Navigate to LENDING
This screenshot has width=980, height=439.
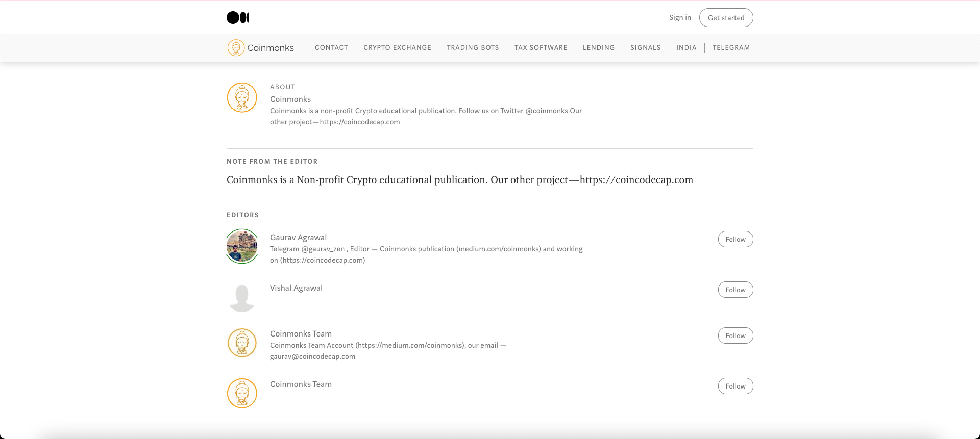point(599,48)
